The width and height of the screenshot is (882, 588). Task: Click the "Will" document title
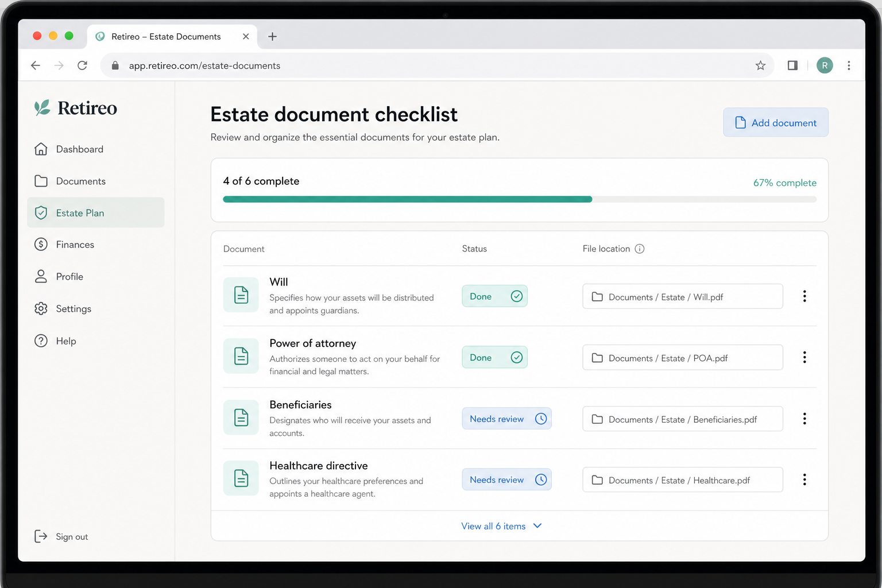(x=278, y=282)
